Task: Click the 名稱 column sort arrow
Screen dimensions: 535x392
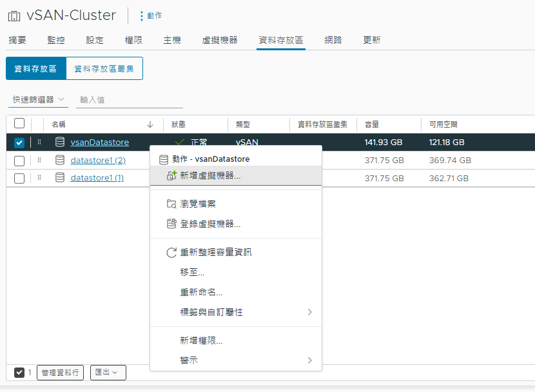Action: (x=150, y=124)
